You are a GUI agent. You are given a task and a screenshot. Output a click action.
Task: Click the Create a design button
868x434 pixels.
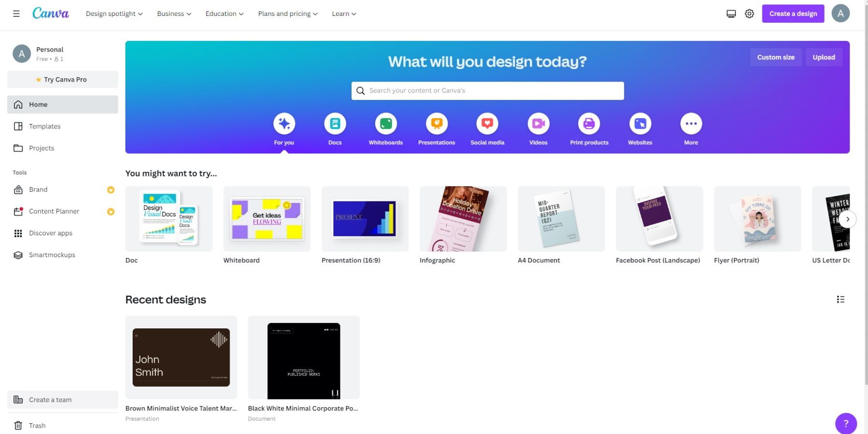tap(792, 14)
